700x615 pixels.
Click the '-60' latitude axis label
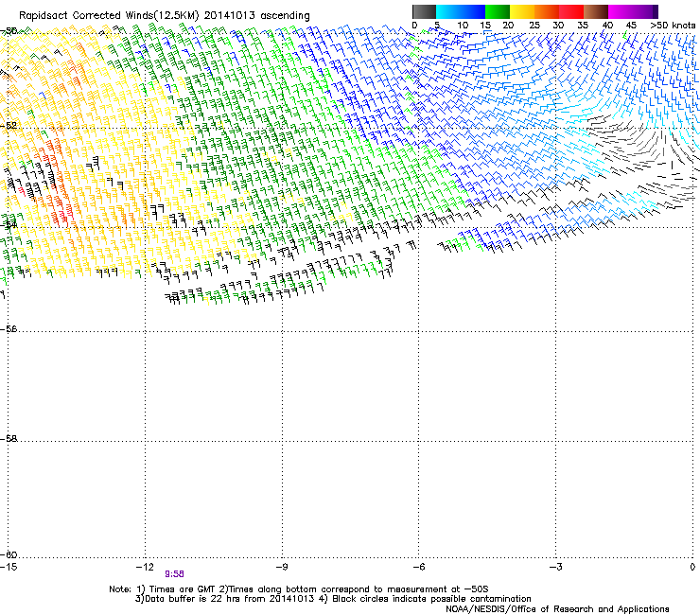9,554
